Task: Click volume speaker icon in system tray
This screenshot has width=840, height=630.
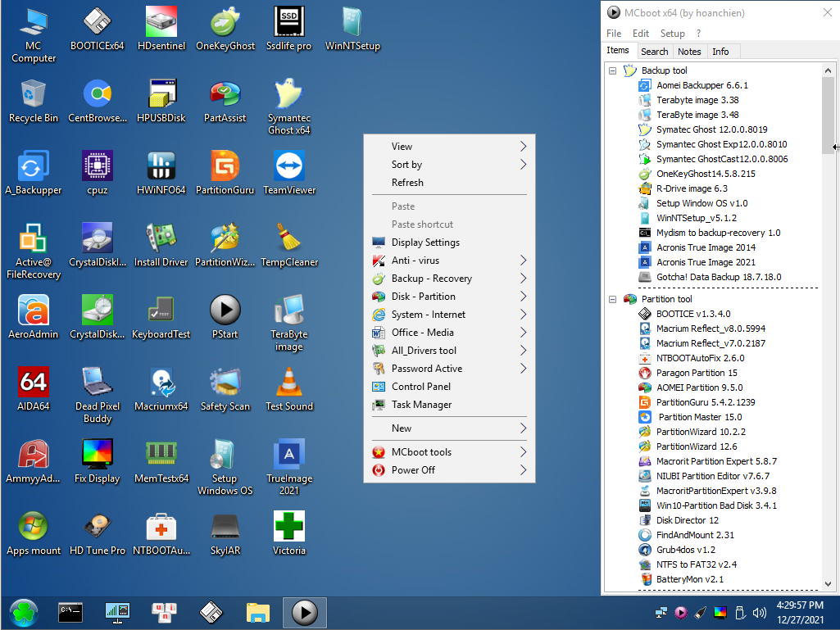Action: 759,612
